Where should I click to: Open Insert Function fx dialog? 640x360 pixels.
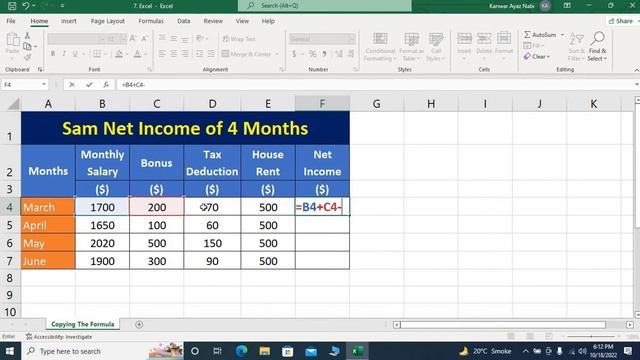pos(106,84)
